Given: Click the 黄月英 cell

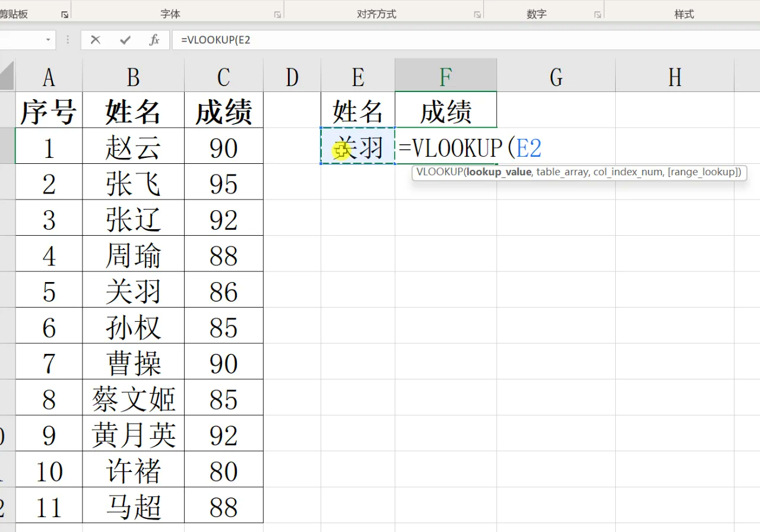Looking at the screenshot, I should pyautogui.click(x=134, y=433).
